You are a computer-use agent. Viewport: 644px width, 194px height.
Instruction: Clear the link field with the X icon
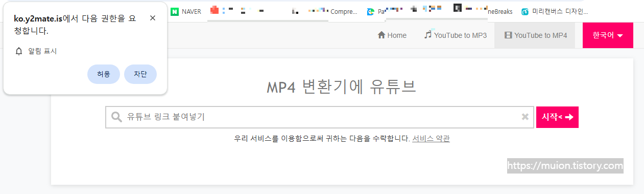pos(525,117)
